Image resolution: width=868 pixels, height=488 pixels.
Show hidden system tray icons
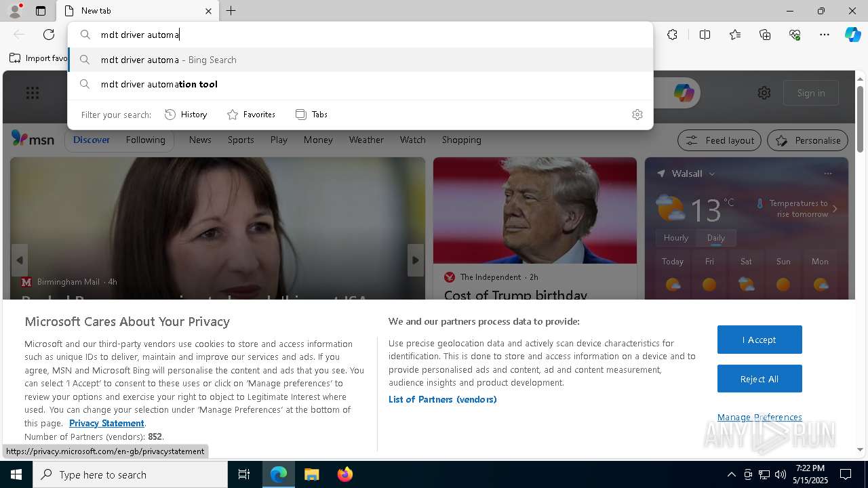731,474
